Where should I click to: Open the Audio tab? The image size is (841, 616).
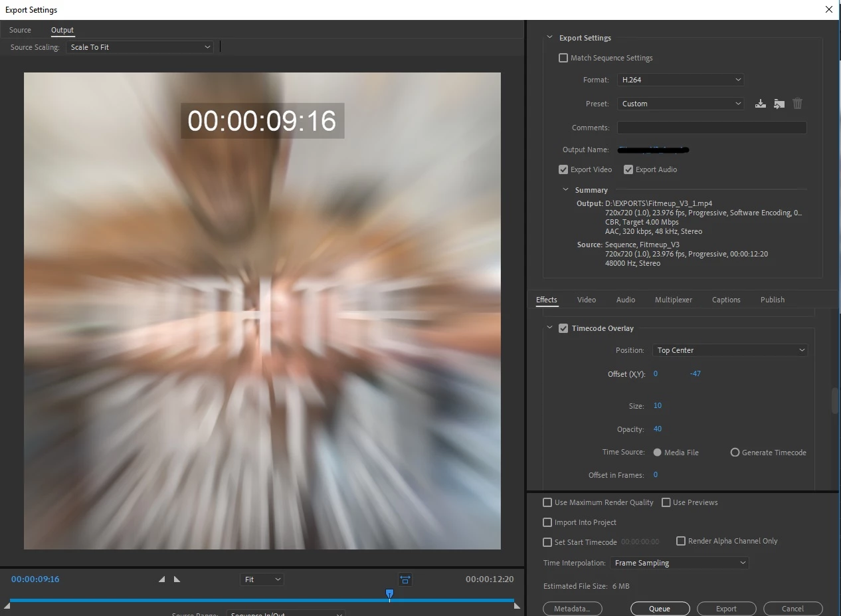(x=626, y=300)
